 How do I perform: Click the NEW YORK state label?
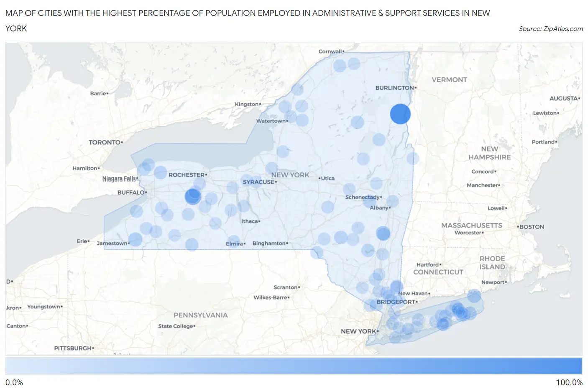pyautogui.click(x=290, y=175)
